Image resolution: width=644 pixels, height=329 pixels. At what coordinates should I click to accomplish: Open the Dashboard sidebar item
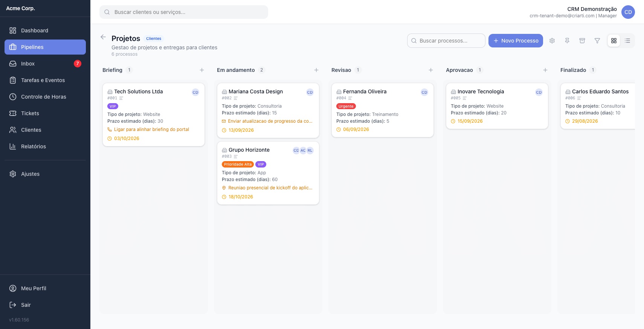(x=45, y=30)
